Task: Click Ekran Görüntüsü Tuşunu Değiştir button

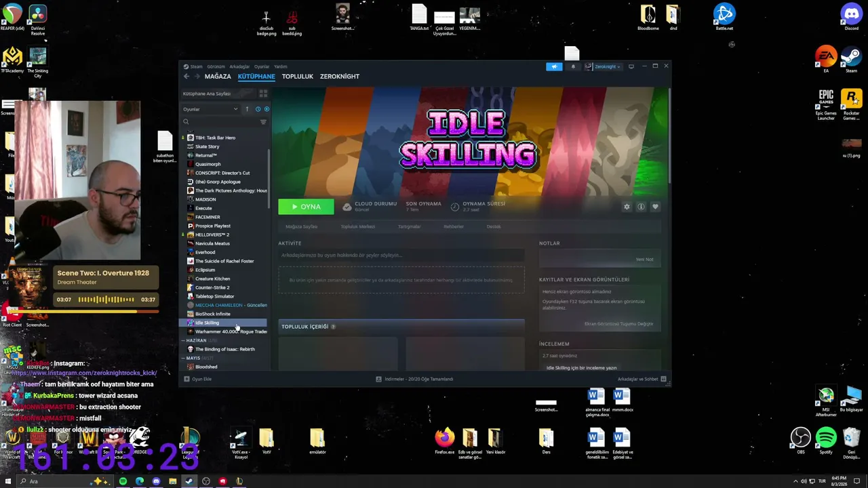Action: (618, 324)
